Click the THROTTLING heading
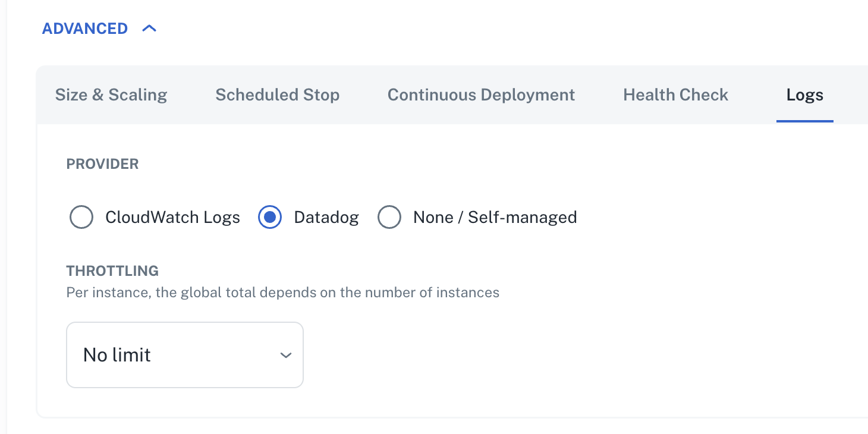 [112, 271]
